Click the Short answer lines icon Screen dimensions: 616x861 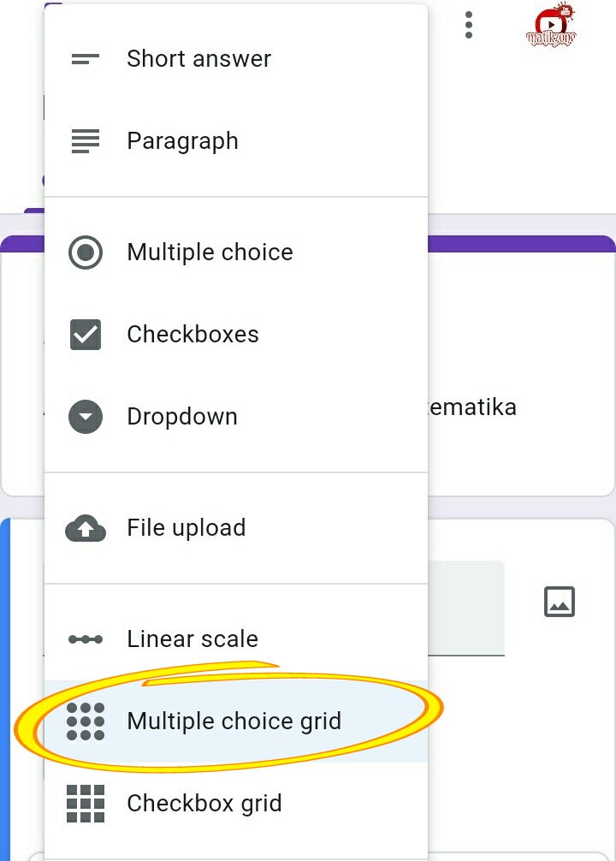pos(86,59)
